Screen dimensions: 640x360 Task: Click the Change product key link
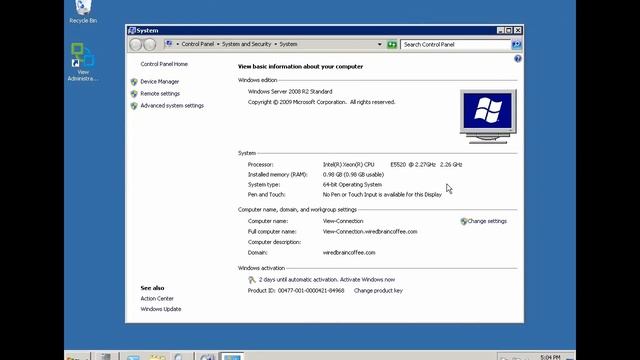[378, 291]
